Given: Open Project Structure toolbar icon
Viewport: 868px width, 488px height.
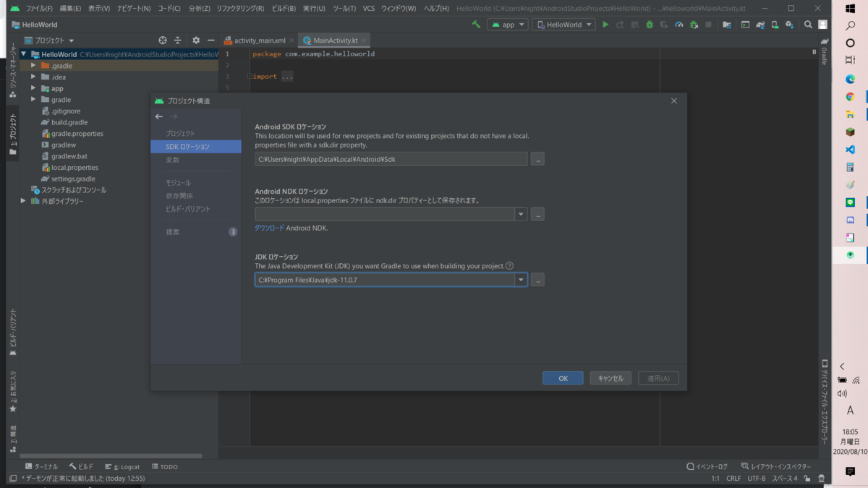Looking at the screenshot, I should (x=727, y=25).
